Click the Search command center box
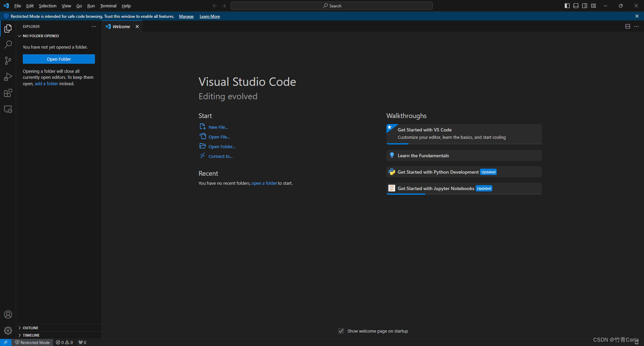The height and width of the screenshot is (346, 644). [332, 6]
